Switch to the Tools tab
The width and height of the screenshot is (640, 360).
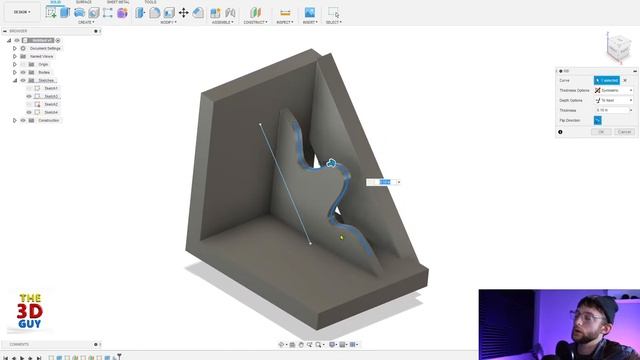point(150,2)
